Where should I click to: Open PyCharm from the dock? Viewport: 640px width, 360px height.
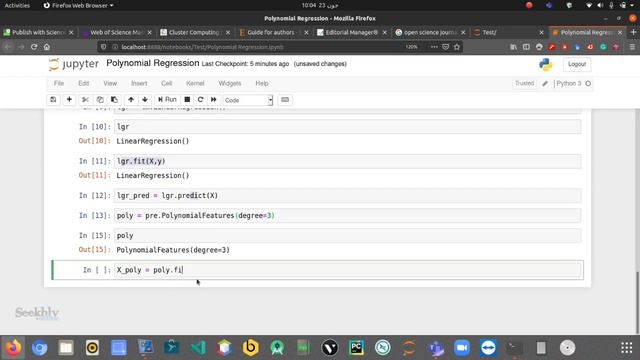[x=356, y=348]
